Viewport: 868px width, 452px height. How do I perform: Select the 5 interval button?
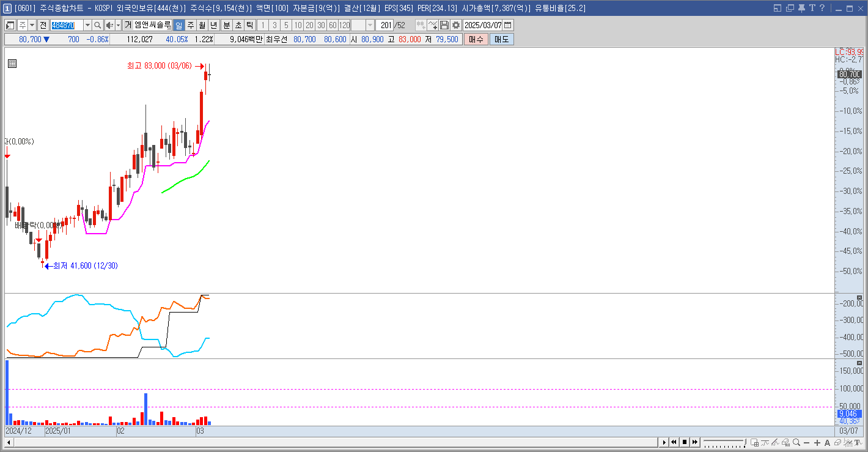click(286, 25)
